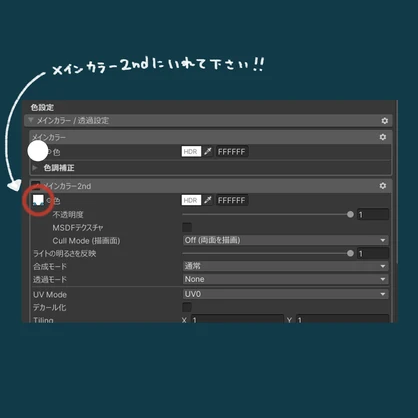Expand the 色調補正 foldout

click(35, 168)
